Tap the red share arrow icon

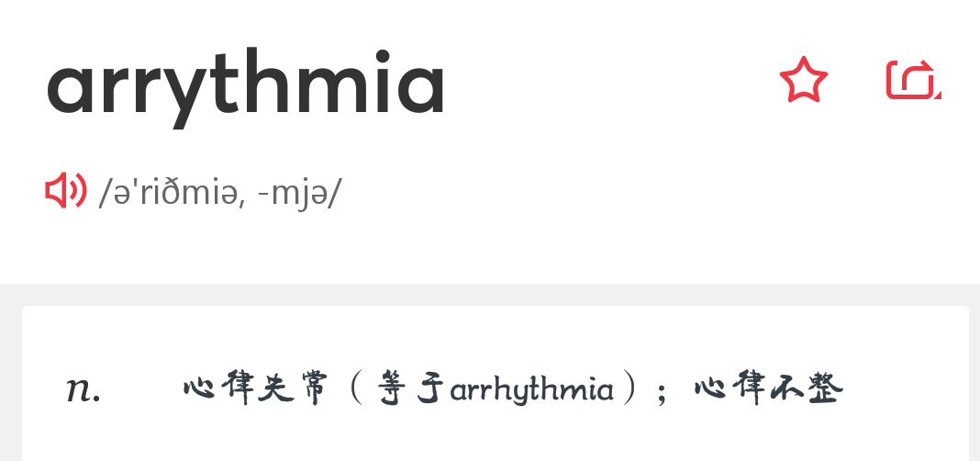point(913,80)
